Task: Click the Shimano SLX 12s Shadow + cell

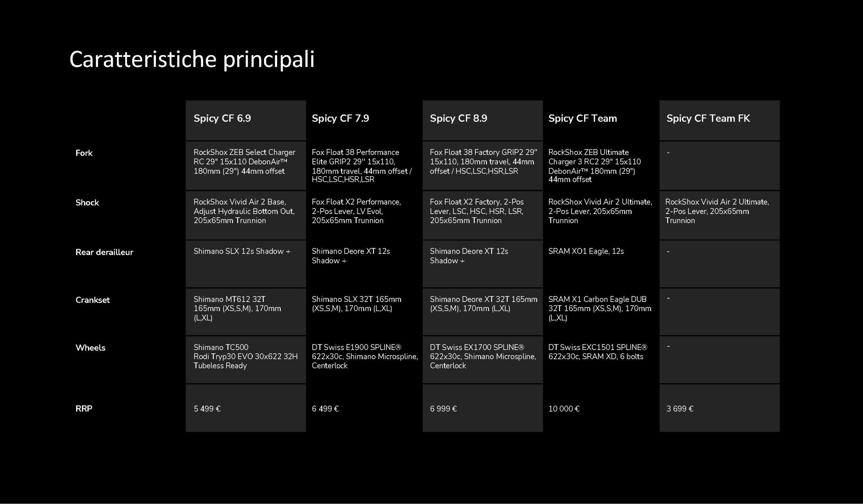Action: [242, 251]
